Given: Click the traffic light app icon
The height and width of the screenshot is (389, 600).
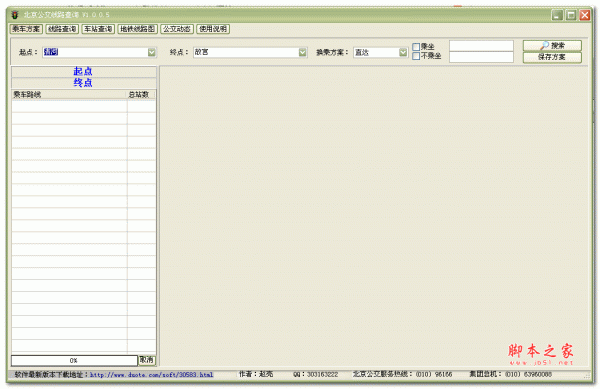Looking at the screenshot, I should tap(15, 15).
